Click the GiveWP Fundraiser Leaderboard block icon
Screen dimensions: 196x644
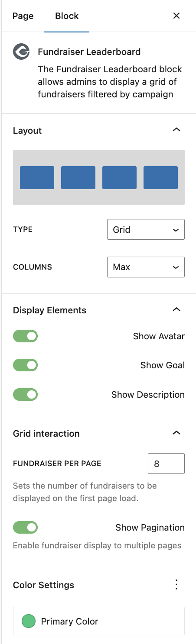(x=21, y=52)
